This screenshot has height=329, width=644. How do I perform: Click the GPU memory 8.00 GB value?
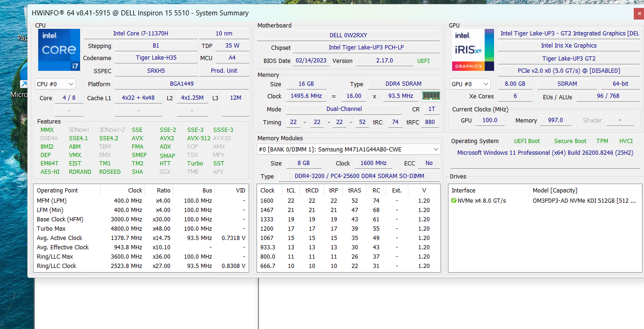(515, 84)
